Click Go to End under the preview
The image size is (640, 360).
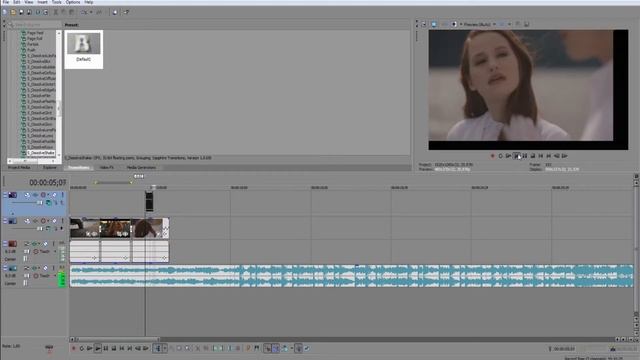[549, 156]
